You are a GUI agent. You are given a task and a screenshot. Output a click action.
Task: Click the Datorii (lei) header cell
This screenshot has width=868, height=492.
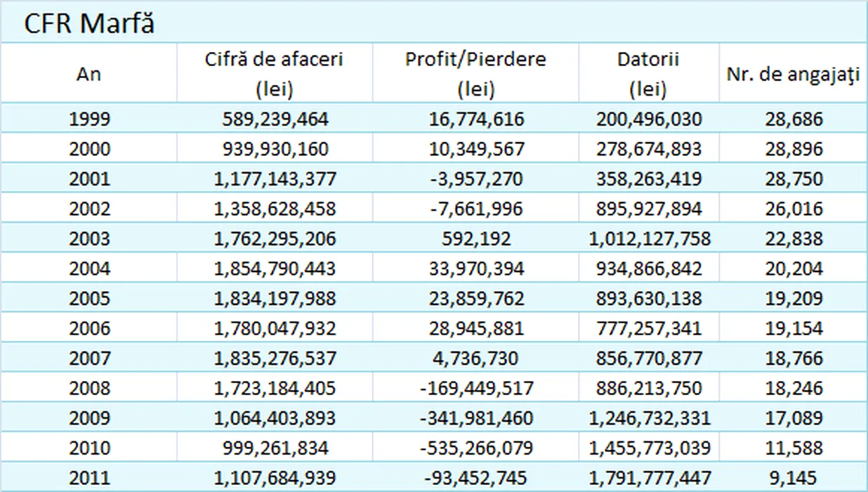pos(648,73)
